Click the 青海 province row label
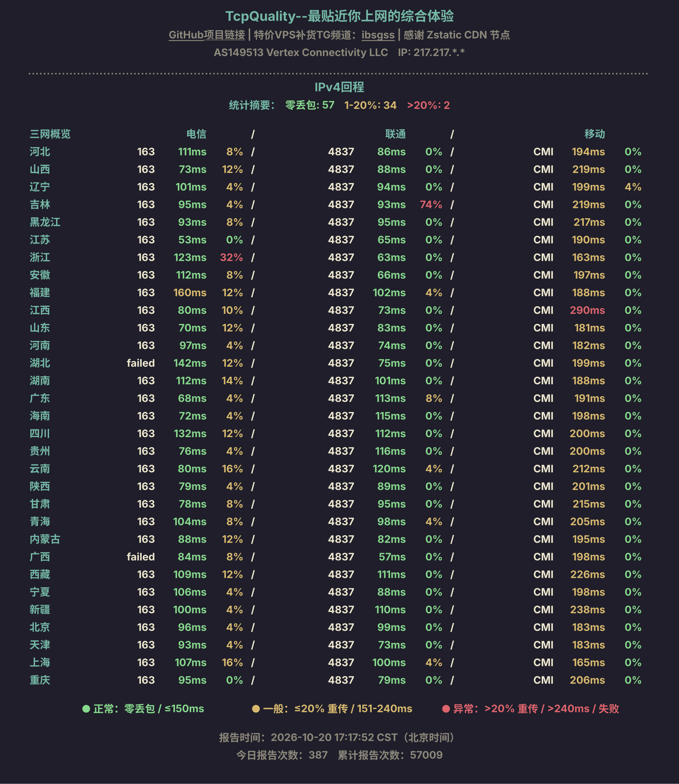The image size is (679, 784). tap(40, 522)
